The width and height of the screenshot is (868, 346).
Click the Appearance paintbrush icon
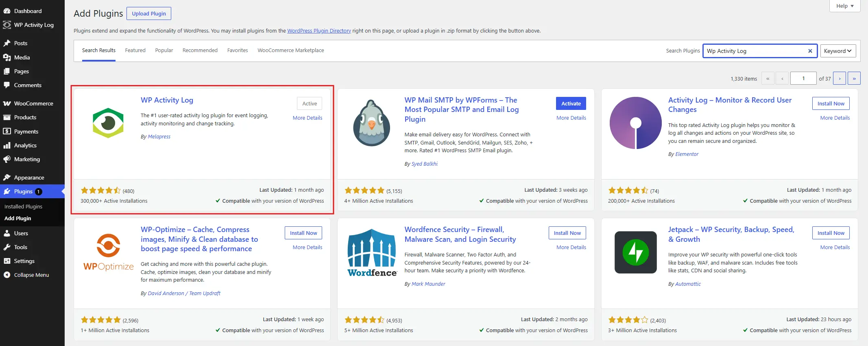tap(7, 177)
